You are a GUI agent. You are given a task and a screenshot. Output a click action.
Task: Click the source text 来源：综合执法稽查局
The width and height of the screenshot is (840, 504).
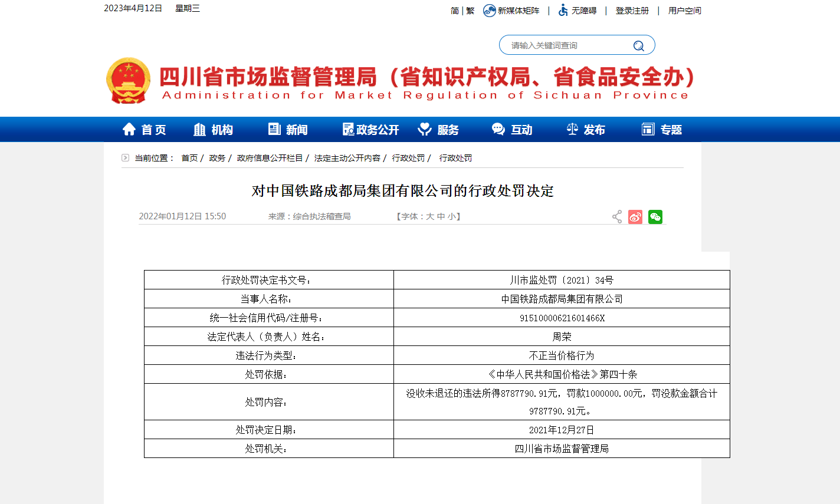[x=309, y=216]
